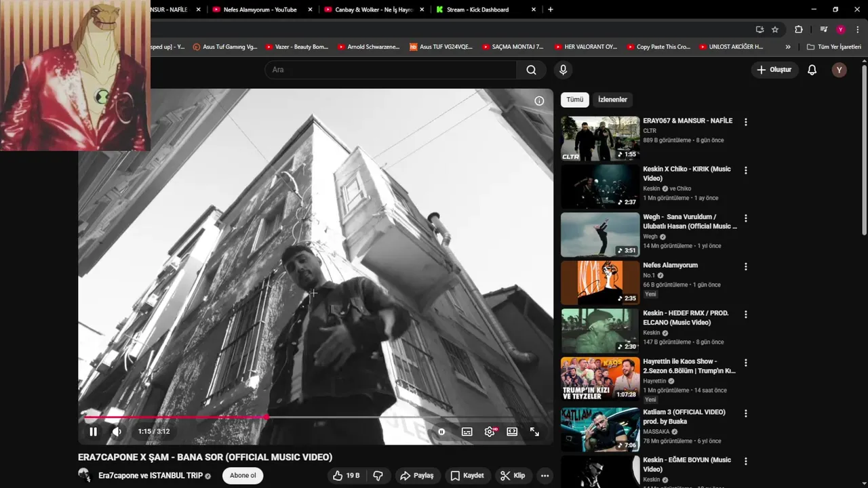868x488 pixels.
Task: Open the Chrome profile avatar in the toolbar
Action: pos(841,29)
